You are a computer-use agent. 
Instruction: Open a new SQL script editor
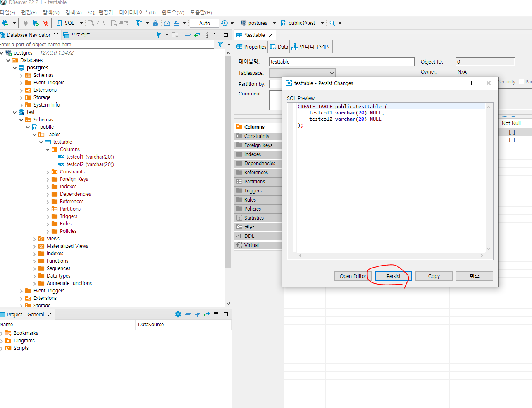tap(66, 23)
